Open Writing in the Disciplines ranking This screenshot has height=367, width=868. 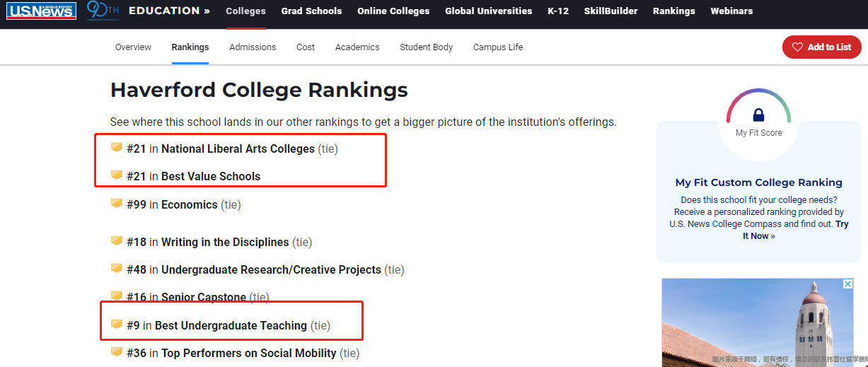pos(225,242)
